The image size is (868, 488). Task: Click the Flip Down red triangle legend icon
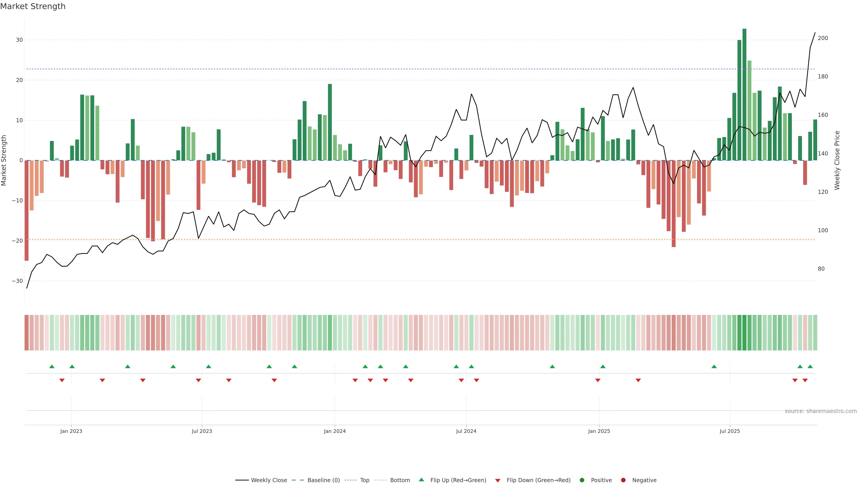click(x=498, y=480)
